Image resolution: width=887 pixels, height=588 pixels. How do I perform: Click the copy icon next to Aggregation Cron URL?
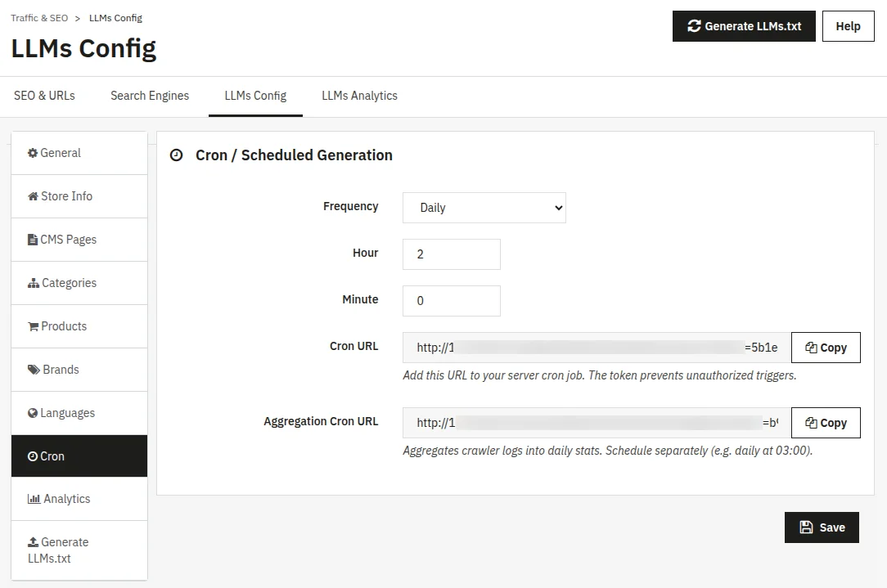(811, 423)
